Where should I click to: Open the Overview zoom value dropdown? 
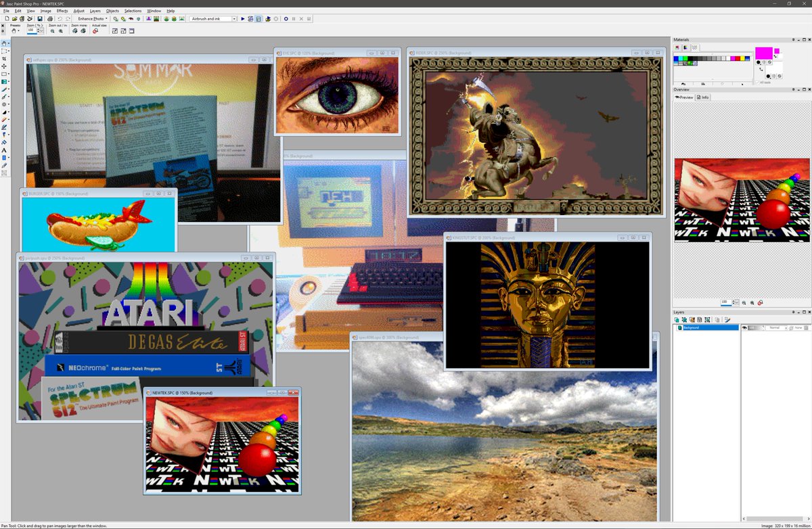737,302
